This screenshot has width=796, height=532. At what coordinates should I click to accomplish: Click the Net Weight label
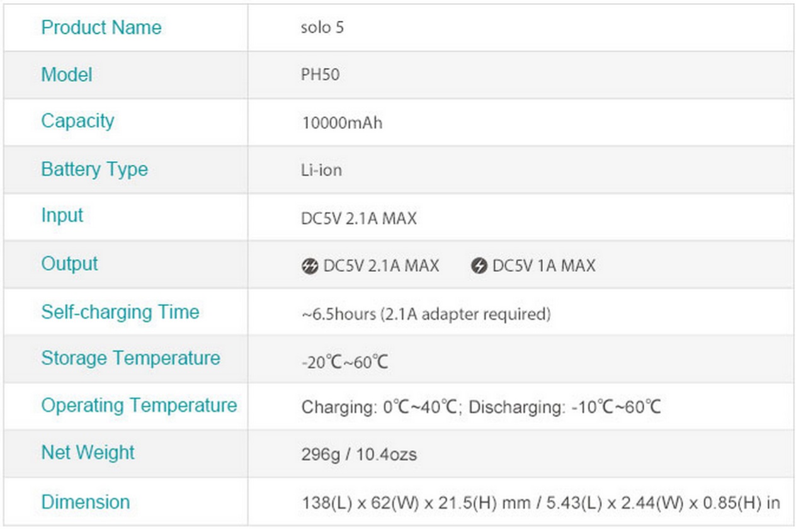pos(88,452)
